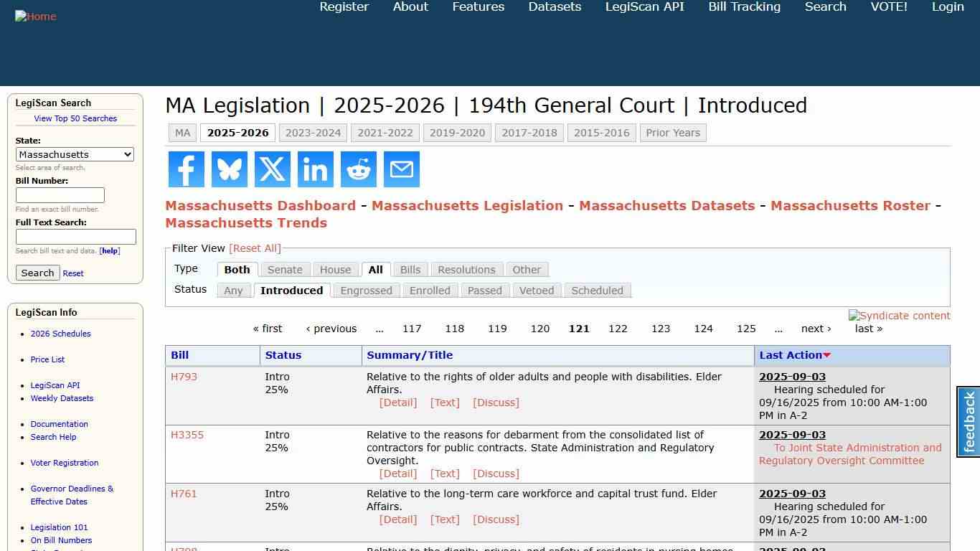The width and height of the screenshot is (980, 551).
Task: Share the page on Facebook
Action: point(186,169)
